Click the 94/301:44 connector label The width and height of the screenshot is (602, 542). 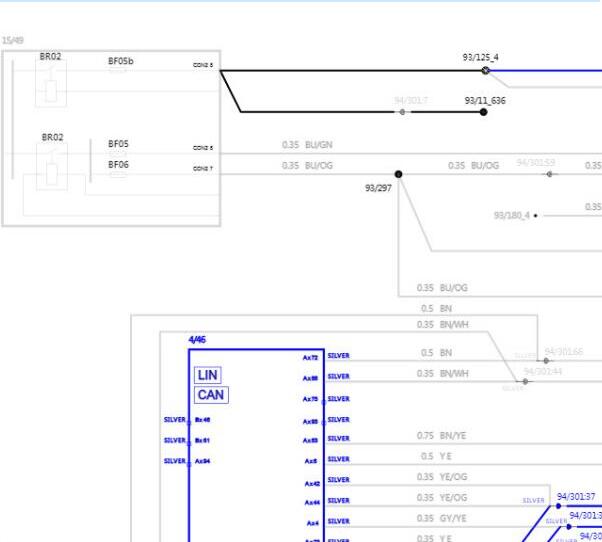click(542, 371)
